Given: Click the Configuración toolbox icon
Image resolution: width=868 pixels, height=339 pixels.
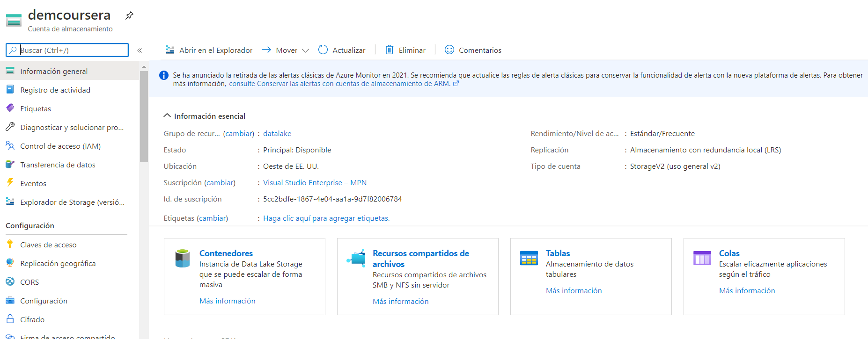Looking at the screenshot, I should 10,300.
